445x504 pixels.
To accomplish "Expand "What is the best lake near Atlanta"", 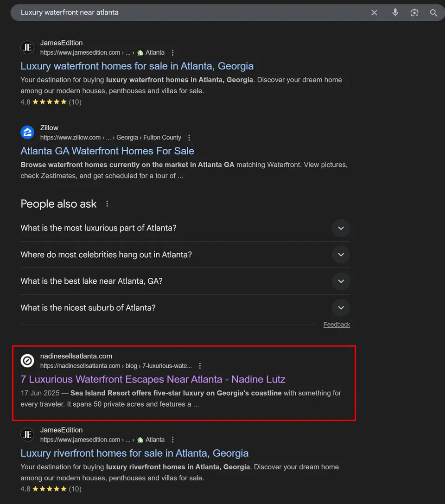I will [185, 281].
